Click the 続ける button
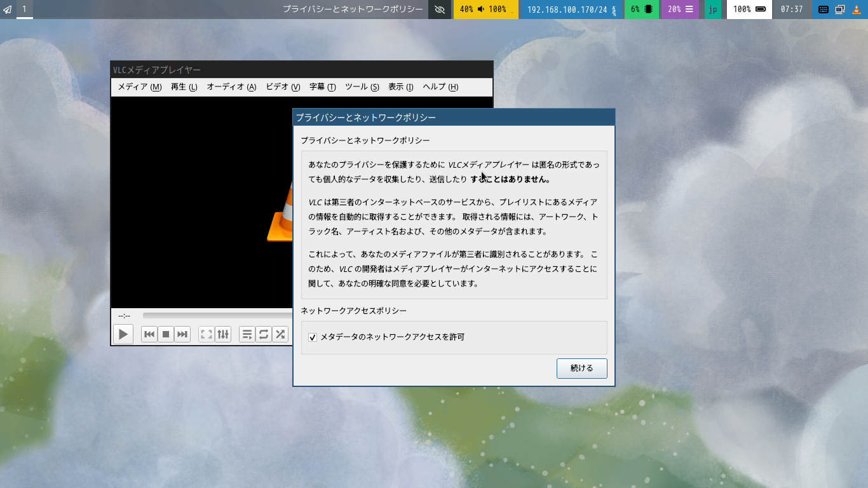 tap(582, 369)
